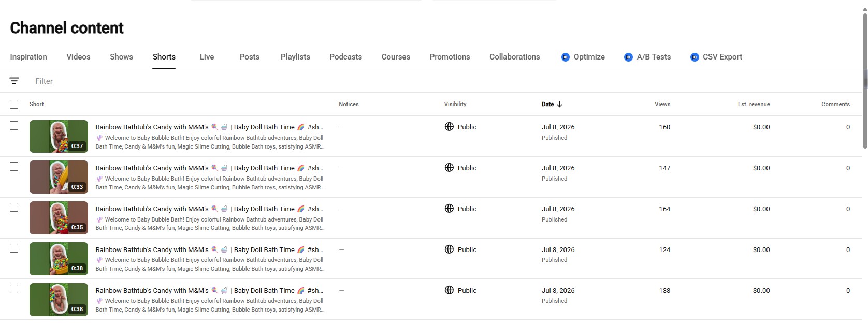Sort by the Views column header
Image resolution: width=868 pixels, height=324 pixels.
coord(662,104)
